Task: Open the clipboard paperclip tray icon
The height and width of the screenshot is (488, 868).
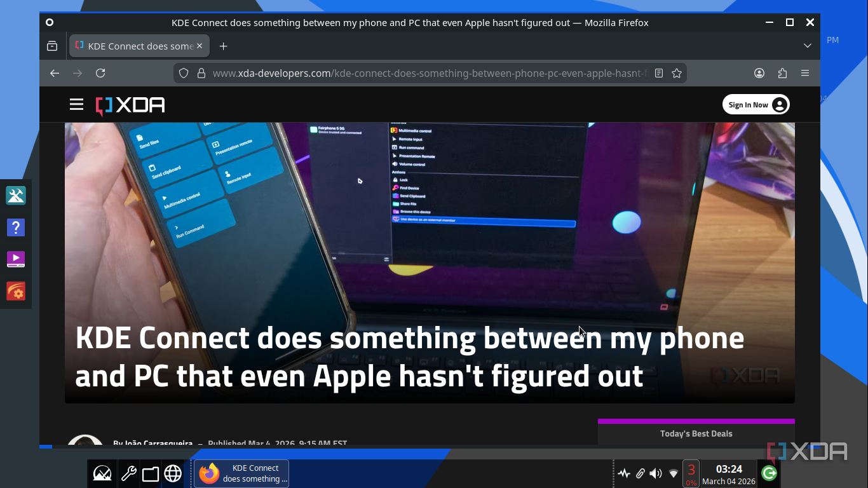Action: click(641, 473)
